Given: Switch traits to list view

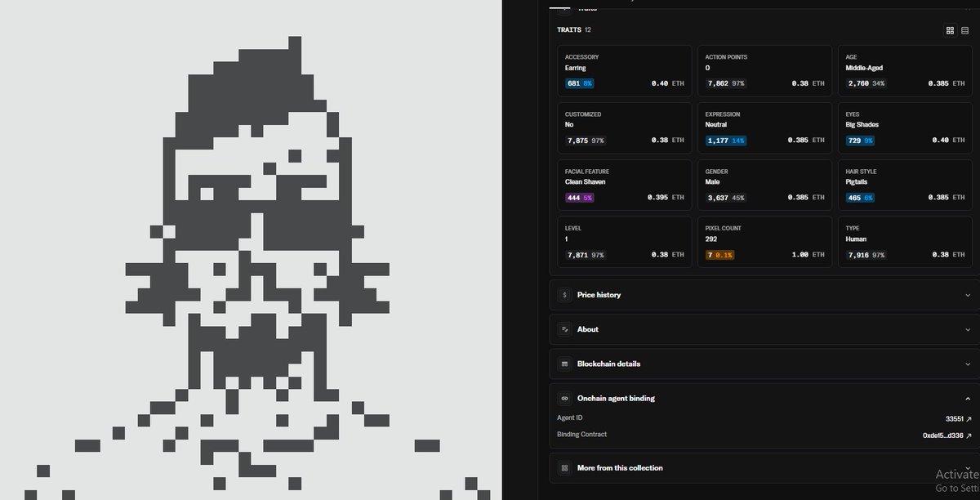Looking at the screenshot, I should (964, 30).
